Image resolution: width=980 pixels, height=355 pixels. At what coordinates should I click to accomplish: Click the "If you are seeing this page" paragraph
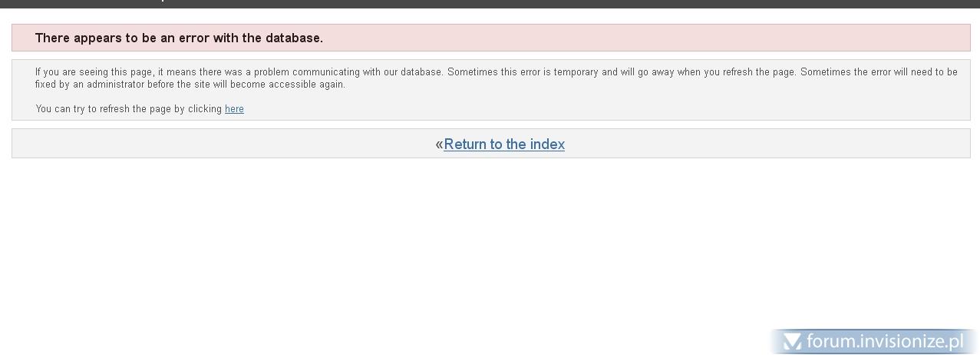pos(496,78)
